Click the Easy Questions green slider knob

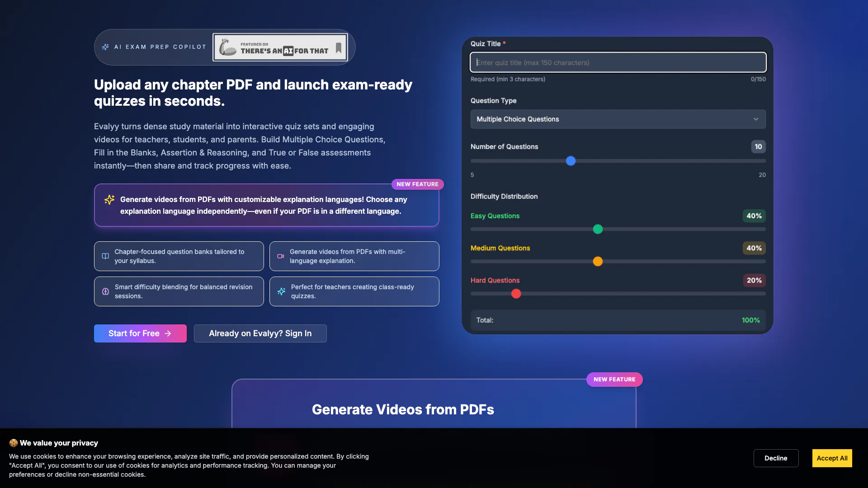click(x=598, y=230)
